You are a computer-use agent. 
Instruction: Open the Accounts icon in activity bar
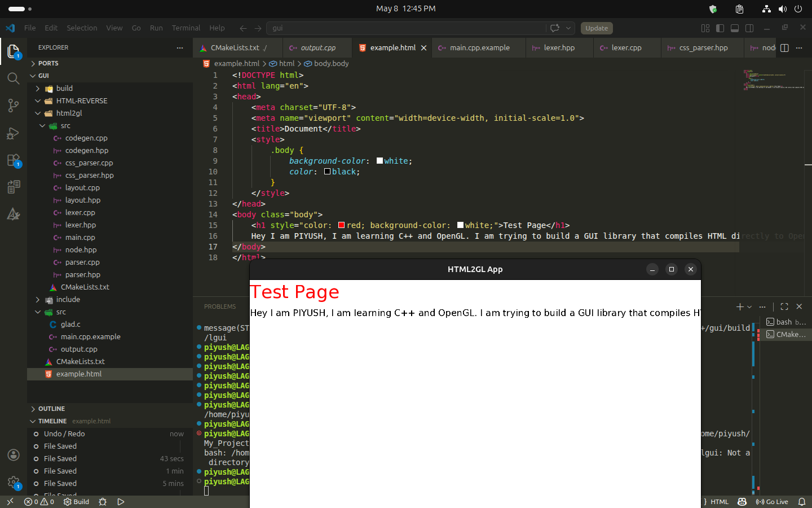14,455
